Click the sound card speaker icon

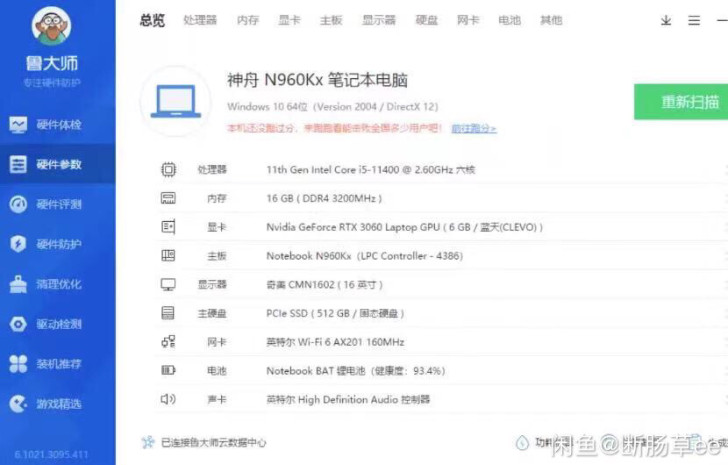pos(168,399)
